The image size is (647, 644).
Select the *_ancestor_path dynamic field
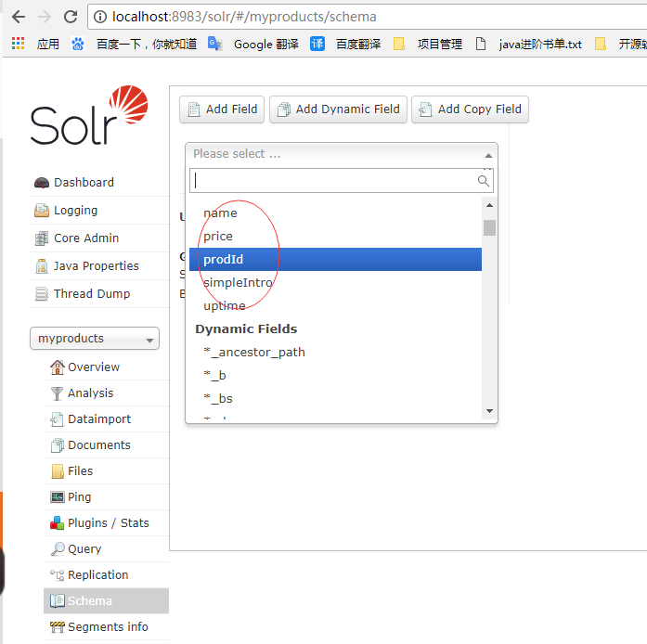click(335, 353)
